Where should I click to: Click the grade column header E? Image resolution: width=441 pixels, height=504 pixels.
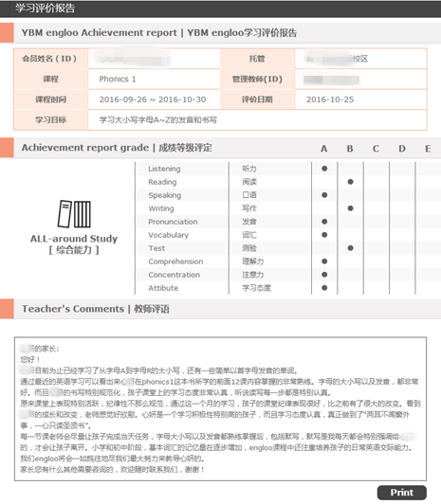click(428, 149)
